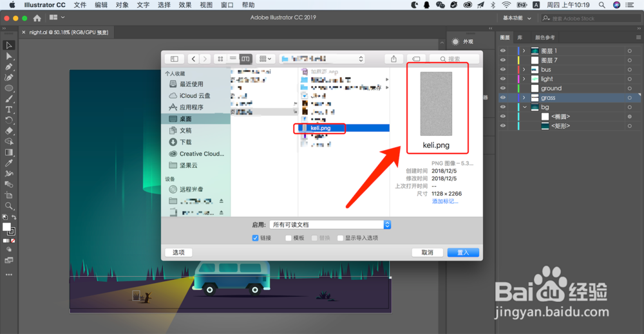Select keli.png in the file list
644x334 pixels.
click(343, 128)
